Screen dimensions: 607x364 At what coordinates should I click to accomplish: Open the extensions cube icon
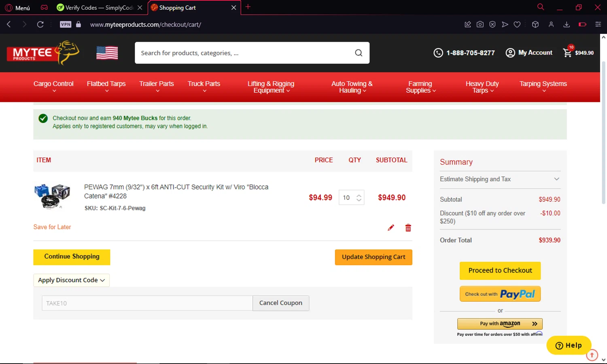(x=535, y=24)
